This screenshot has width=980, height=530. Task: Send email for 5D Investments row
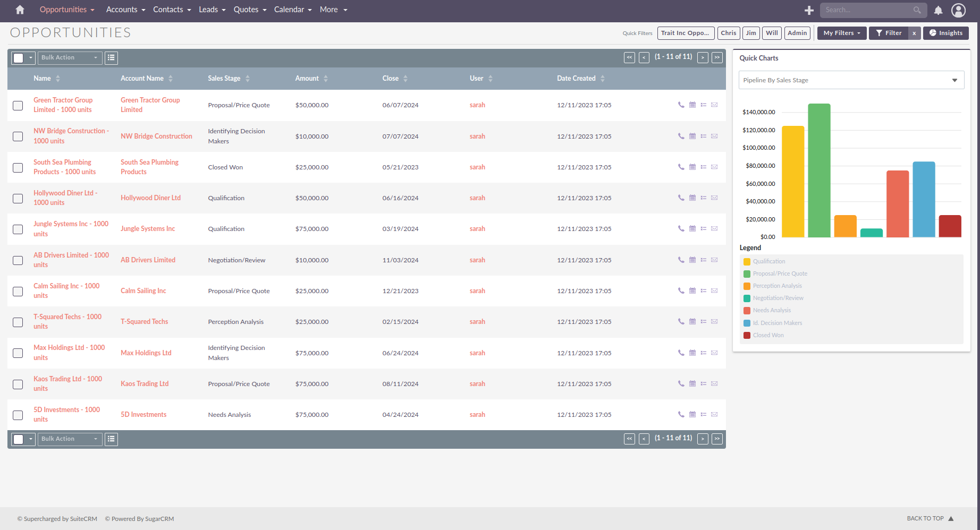[x=714, y=414]
